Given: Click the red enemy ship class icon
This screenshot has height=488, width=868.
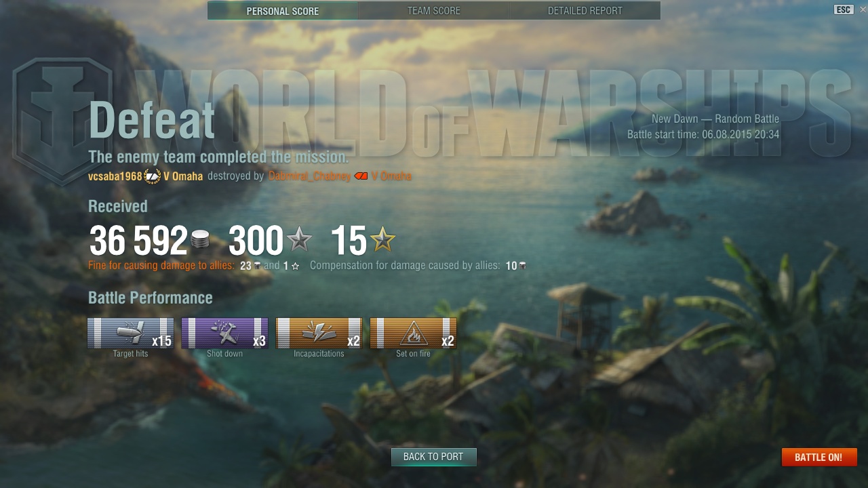Looking at the screenshot, I should point(361,176).
